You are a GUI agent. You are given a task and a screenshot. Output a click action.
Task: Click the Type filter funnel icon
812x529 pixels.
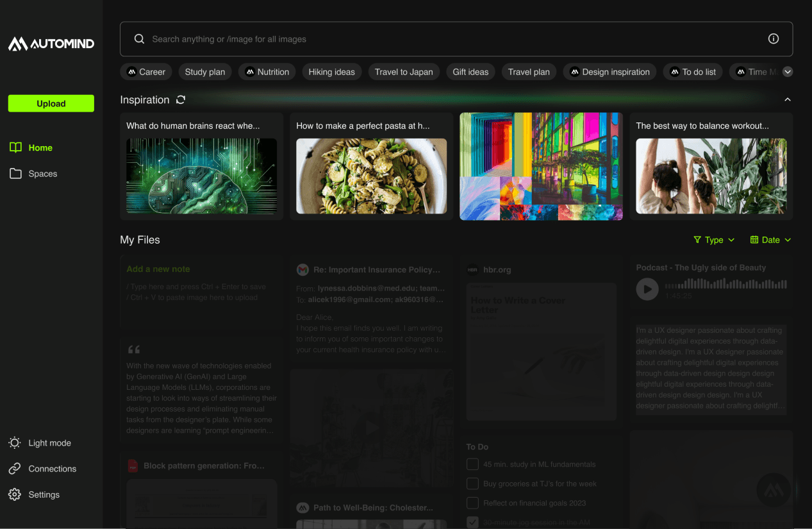click(x=697, y=240)
